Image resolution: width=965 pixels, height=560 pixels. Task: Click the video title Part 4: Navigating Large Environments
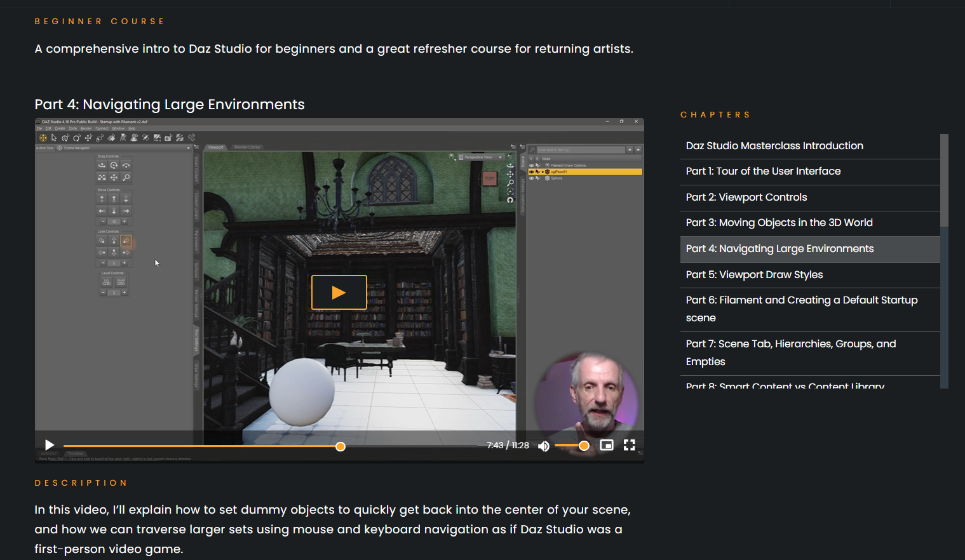[x=170, y=105]
